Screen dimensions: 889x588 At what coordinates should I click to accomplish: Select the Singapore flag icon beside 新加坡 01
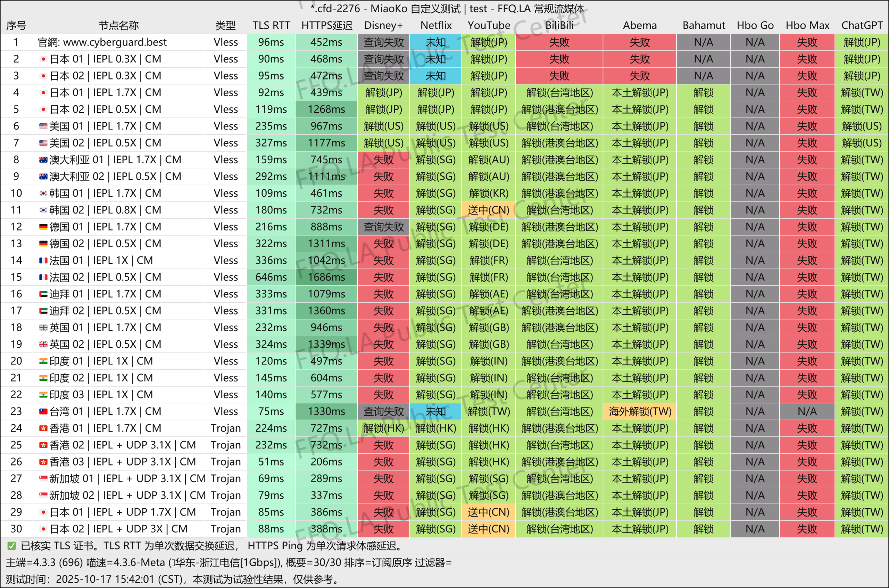(x=43, y=478)
